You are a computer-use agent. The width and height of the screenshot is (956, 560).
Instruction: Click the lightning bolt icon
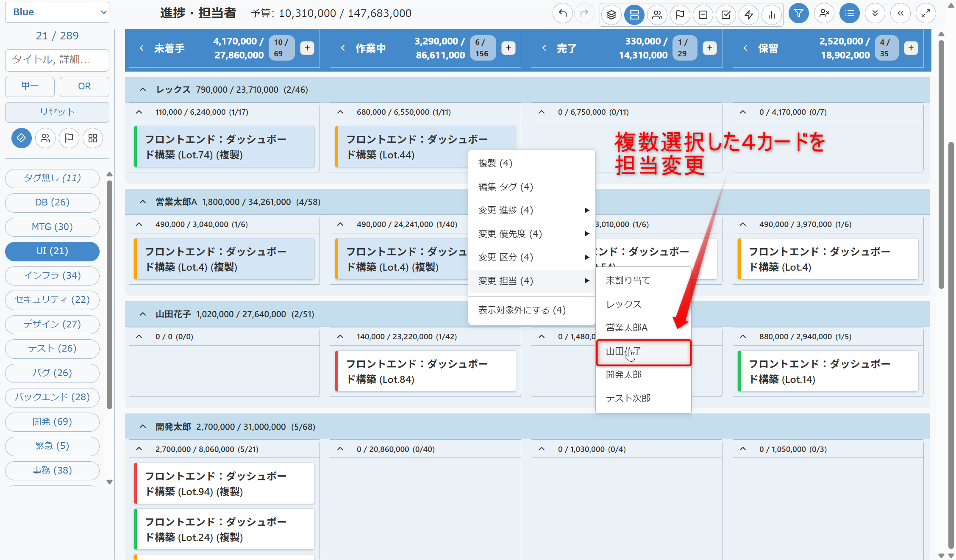[x=748, y=15]
